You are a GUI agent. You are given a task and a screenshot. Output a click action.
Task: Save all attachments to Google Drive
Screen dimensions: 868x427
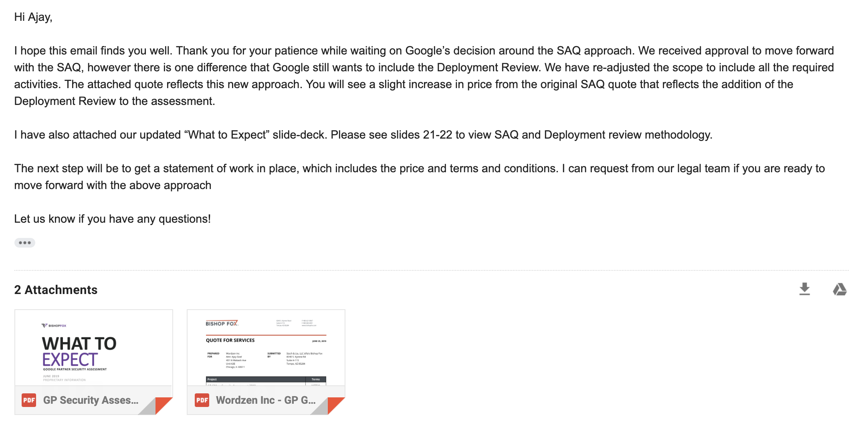(x=840, y=289)
